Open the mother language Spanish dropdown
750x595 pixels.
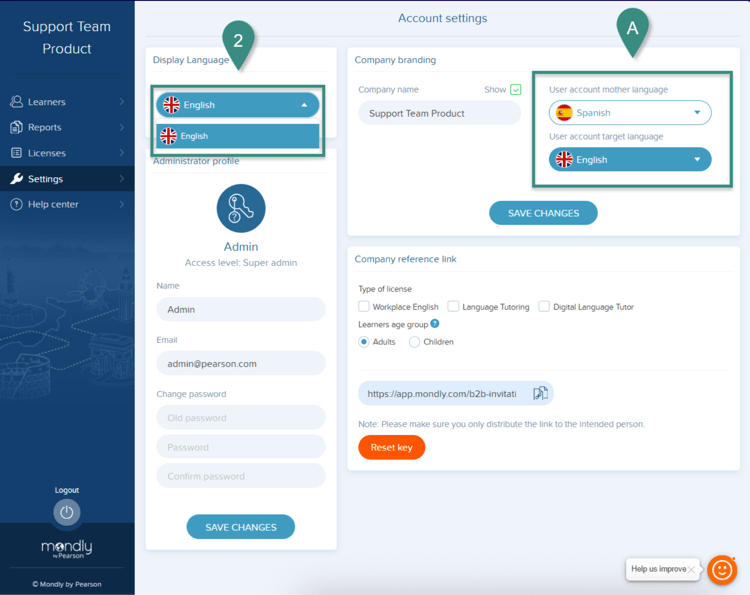click(x=630, y=113)
